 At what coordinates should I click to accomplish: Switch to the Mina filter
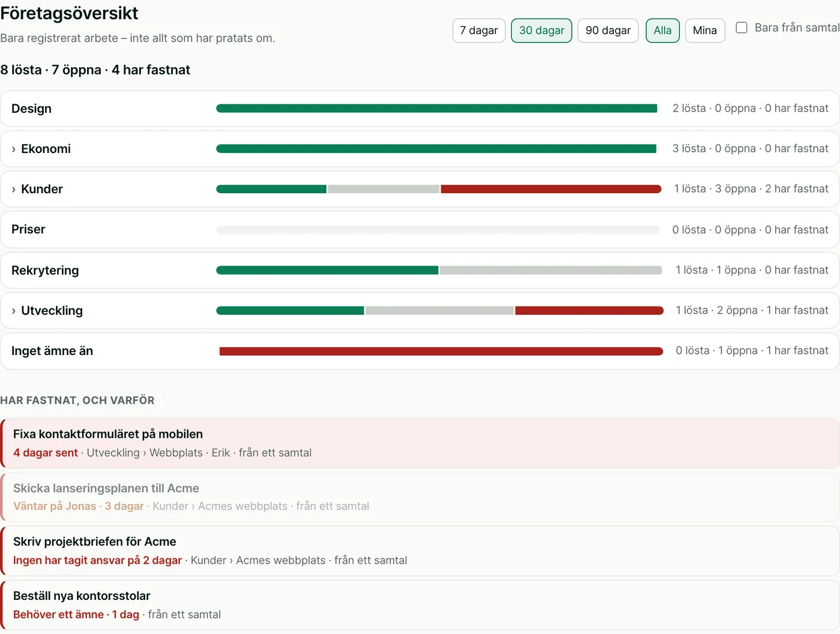point(704,31)
